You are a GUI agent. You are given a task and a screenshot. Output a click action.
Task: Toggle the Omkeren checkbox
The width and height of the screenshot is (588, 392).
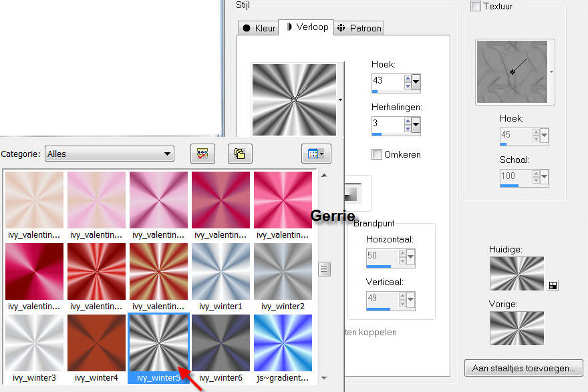click(377, 154)
